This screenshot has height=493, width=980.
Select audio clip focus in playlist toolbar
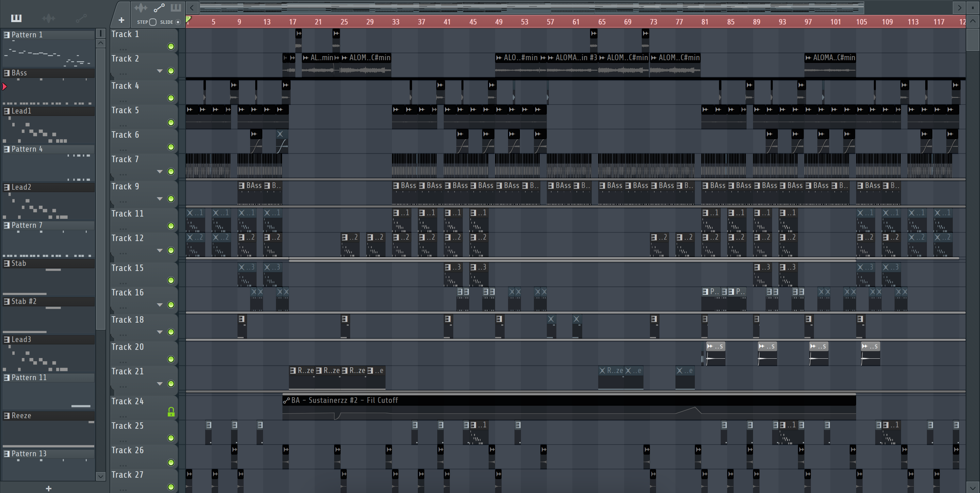[x=141, y=7]
